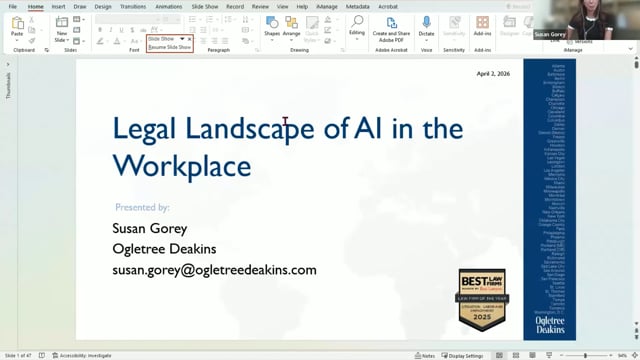Click the Font Color button
Screen dimensions: 640x360
[117, 41]
